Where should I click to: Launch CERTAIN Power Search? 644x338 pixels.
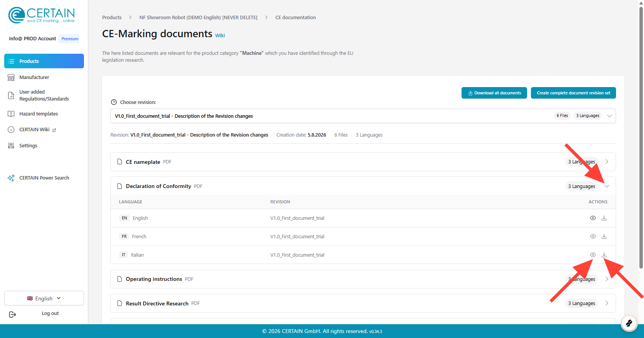[x=44, y=178]
